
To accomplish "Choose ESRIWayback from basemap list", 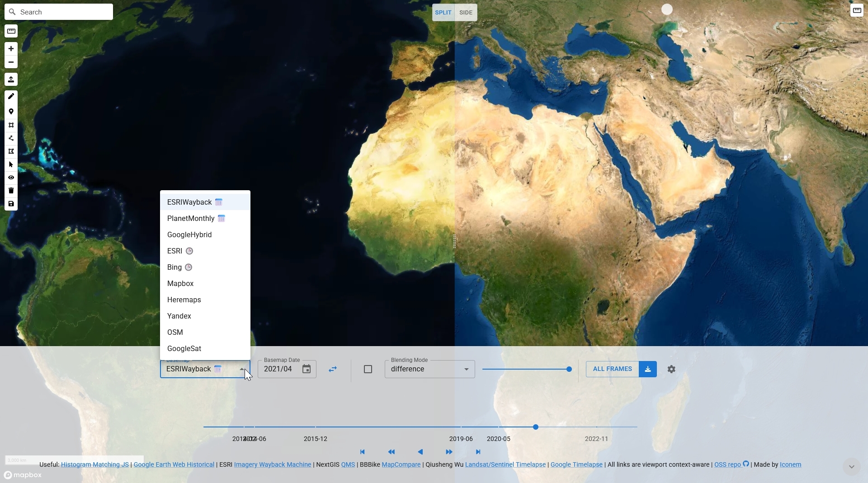I will pos(205,202).
